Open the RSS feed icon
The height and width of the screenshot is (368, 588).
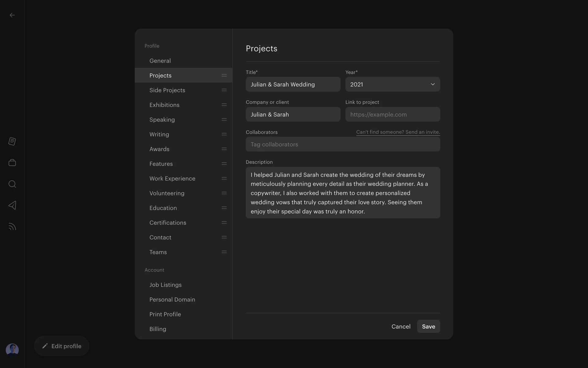(x=12, y=227)
